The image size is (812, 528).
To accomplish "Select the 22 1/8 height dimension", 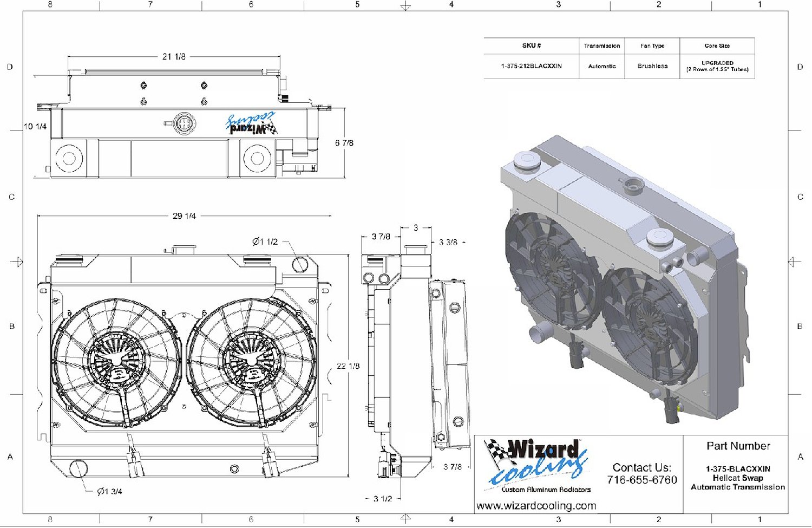I will [x=348, y=366].
